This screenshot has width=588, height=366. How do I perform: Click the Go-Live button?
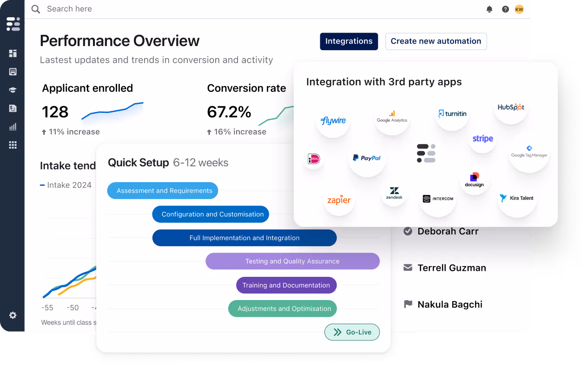352,332
